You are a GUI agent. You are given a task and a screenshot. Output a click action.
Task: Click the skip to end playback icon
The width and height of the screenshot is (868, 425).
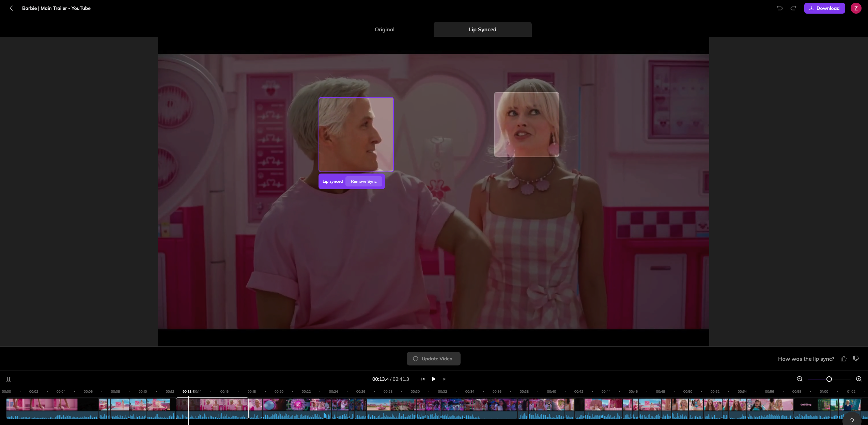[x=445, y=379]
